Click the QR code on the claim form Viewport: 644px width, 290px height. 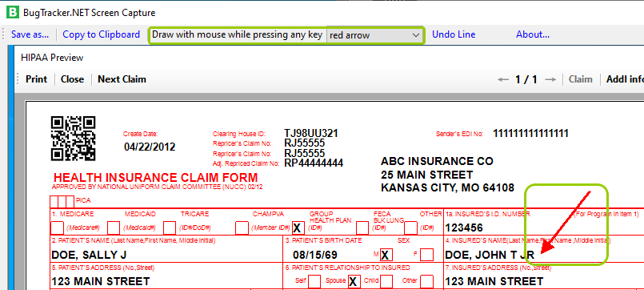[x=73, y=139]
